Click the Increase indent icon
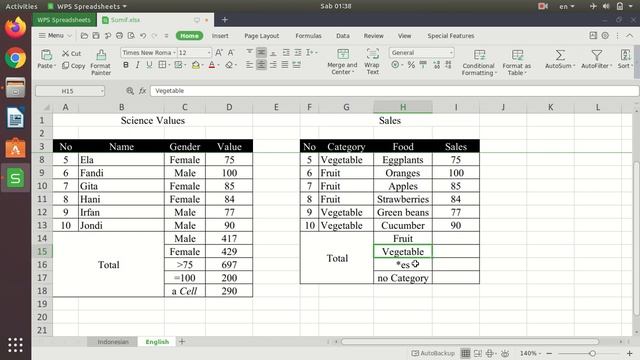Viewport: 640px width, 360px height. click(298, 53)
